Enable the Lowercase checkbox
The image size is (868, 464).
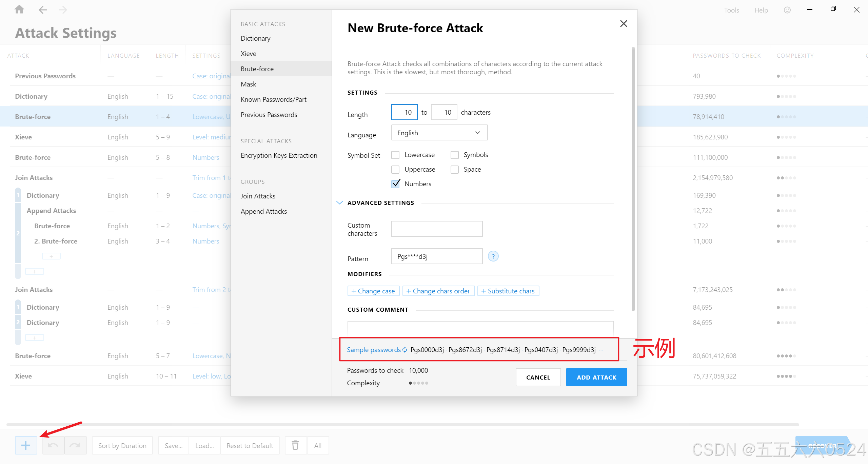point(395,155)
